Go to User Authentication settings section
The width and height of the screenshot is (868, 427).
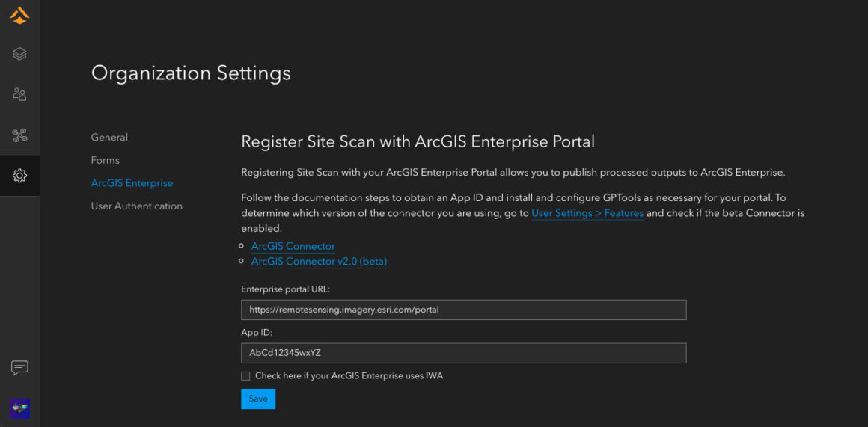click(137, 206)
